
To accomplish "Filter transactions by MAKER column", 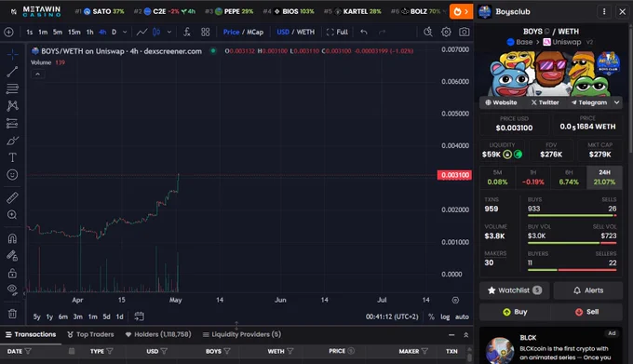I will pyautogui.click(x=424, y=352).
